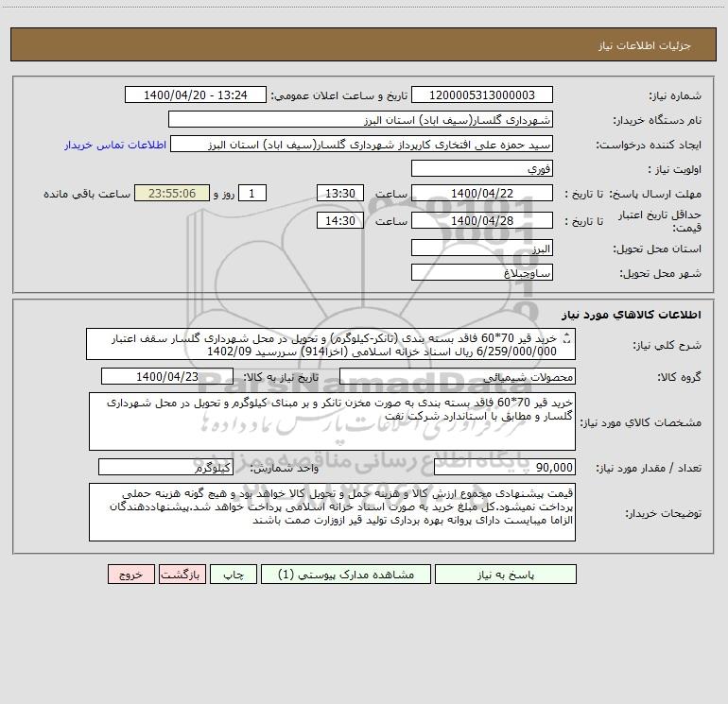
Task: Click the label تاریخ نیاز به کالا
Action: pos(281,377)
